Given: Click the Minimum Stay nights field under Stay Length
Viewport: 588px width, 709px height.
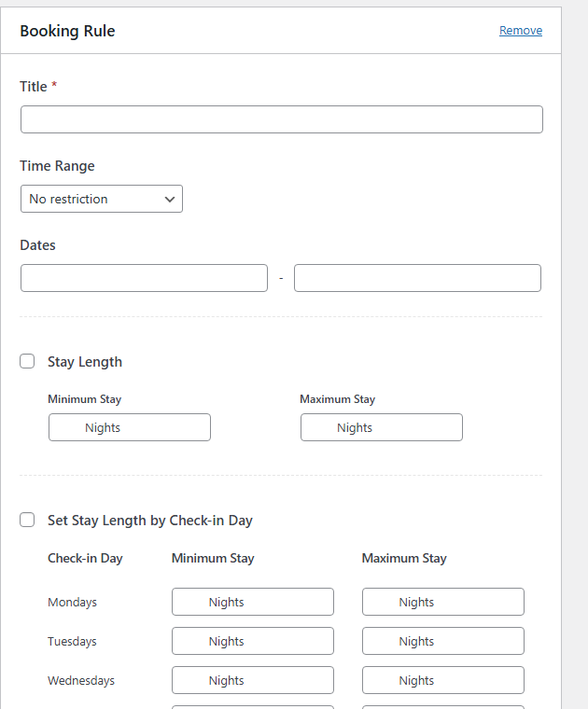Looking at the screenshot, I should (130, 427).
